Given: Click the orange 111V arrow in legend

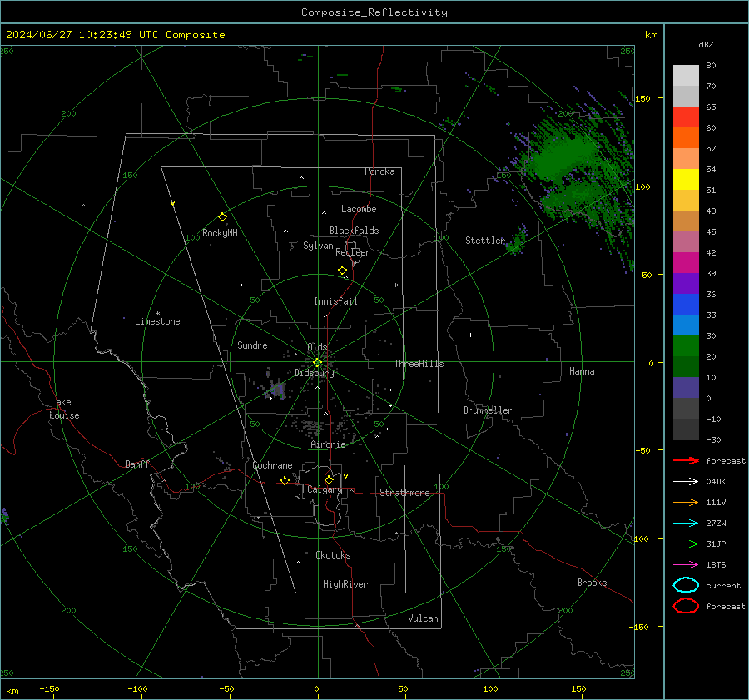Looking at the screenshot, I should pos(686,502).
